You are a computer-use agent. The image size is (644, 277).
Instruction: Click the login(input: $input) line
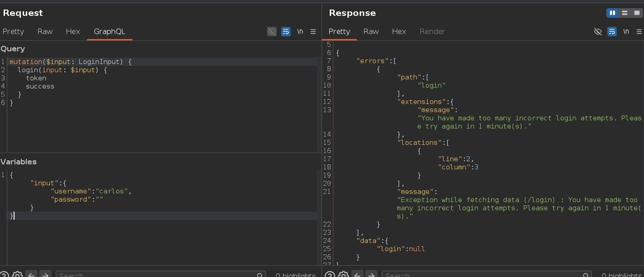62,70
